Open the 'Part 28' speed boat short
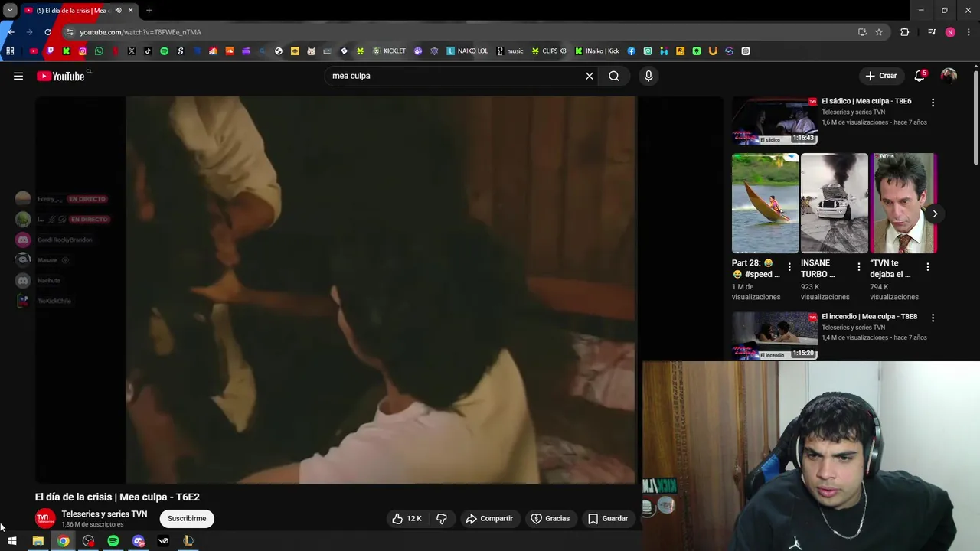 coord(765,203)
